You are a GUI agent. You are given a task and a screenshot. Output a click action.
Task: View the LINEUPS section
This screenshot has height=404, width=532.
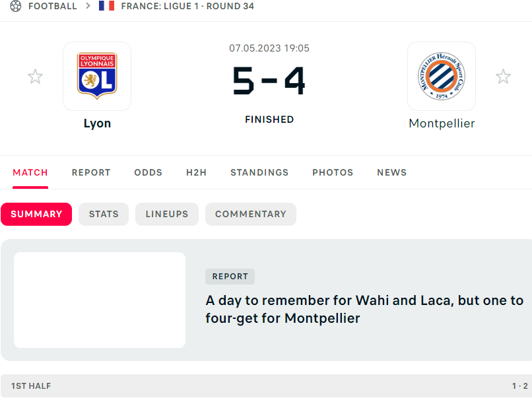click(167, 214)
